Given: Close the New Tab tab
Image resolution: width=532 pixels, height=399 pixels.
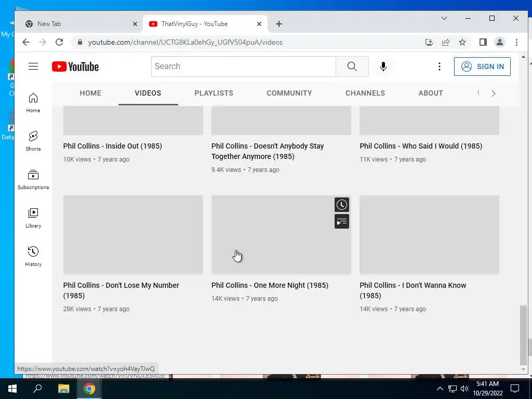Looking at the screenshot, I should (x=135, y=24).
